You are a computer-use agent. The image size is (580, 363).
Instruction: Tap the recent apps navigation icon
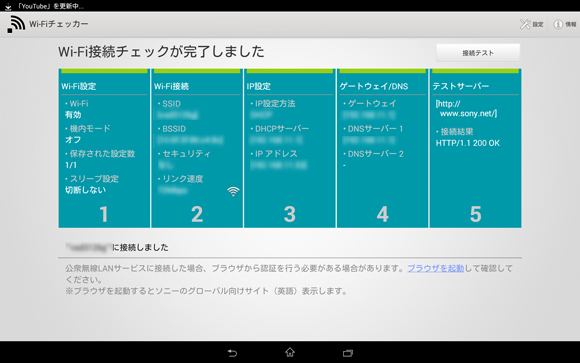click(x=348, y=353)
